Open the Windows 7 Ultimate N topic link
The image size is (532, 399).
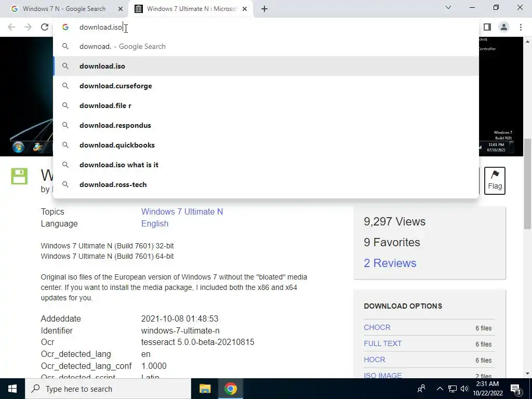(182, 212)
